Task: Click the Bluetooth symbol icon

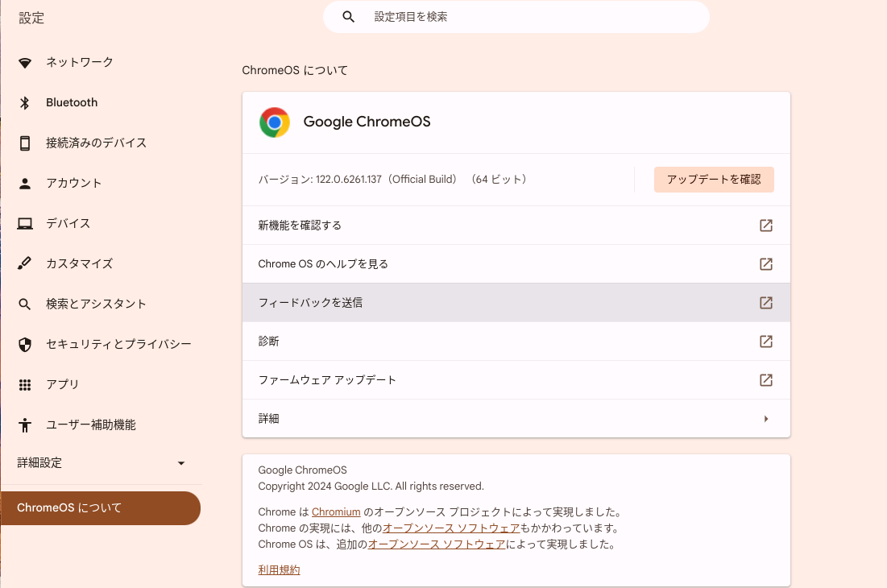Action: 25,103
